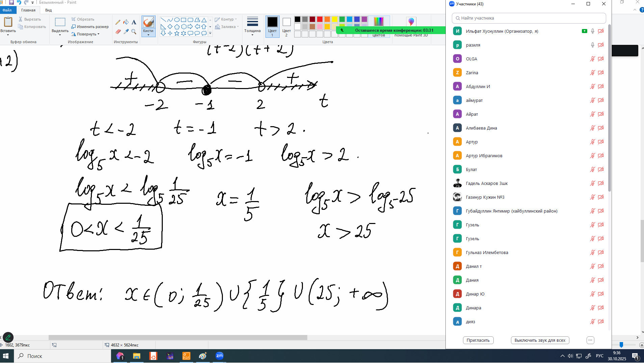Toggle Zarina's disabled camera icon

click(601, 73)
